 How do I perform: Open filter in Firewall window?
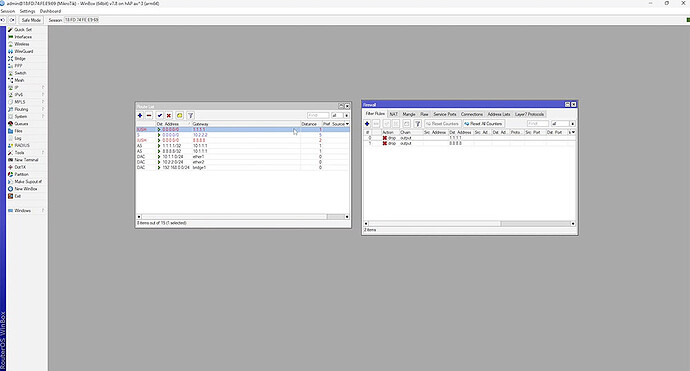pyautogui.click(x=418, y=124)
